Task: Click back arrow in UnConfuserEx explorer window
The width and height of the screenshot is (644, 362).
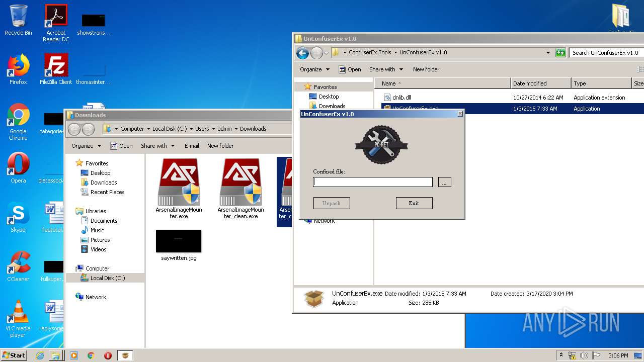Action: 302,52
